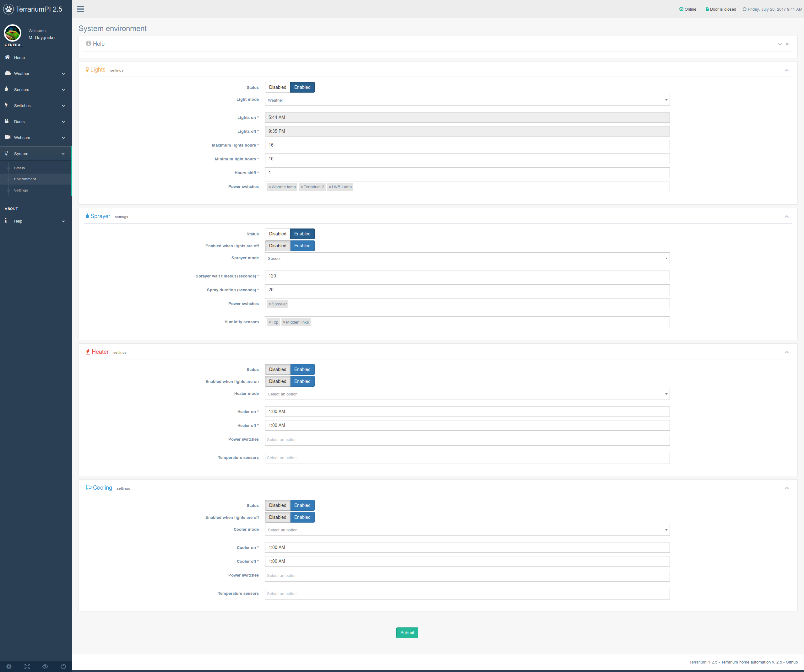Screen dimensions: 804x672
Task: Select Light mode Weather dropdown
Action: point(467,100)
